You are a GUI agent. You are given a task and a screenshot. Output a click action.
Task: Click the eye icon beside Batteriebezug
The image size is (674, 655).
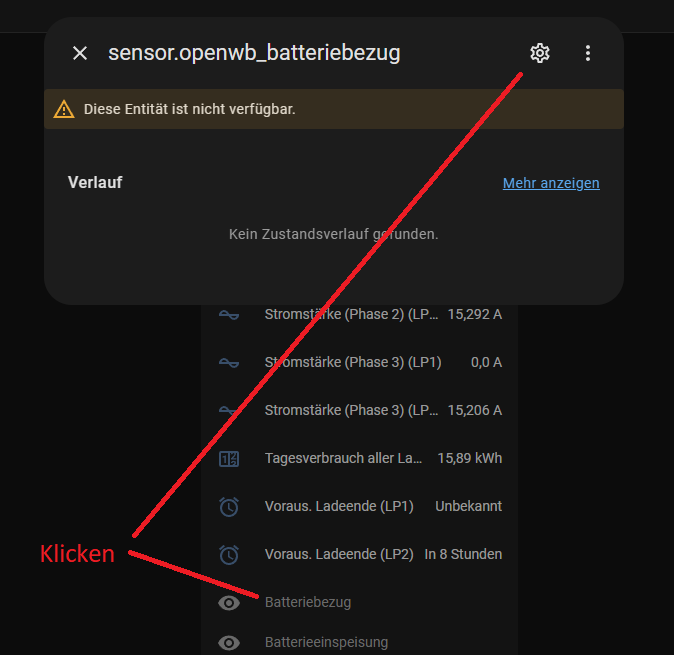[x=229, y=602]
